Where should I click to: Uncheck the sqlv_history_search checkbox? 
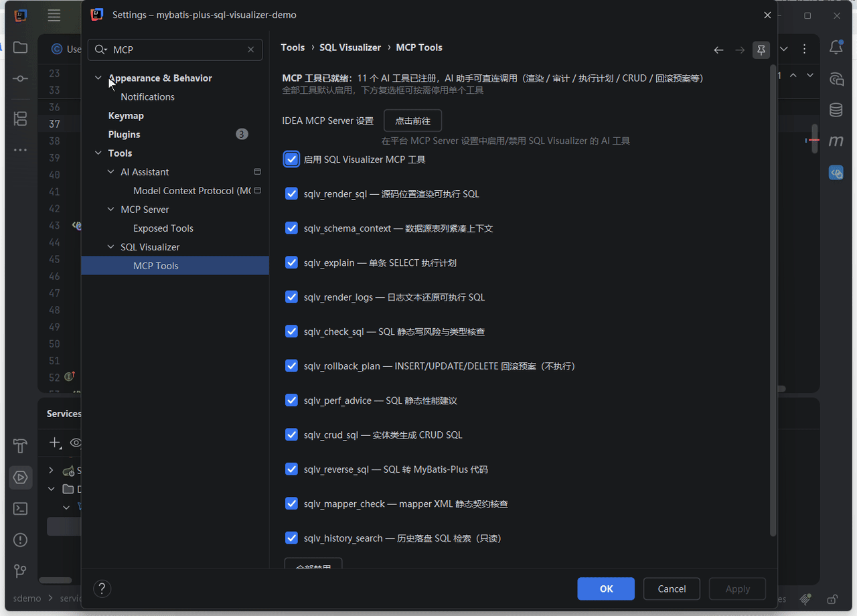(x=291, y=538)
